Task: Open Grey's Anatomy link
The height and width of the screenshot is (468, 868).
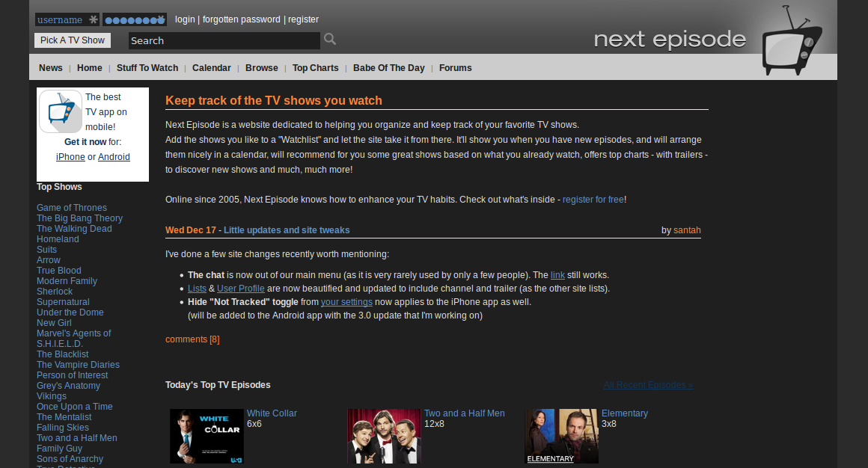Action: pyautogui.click(x=69, y=387)
